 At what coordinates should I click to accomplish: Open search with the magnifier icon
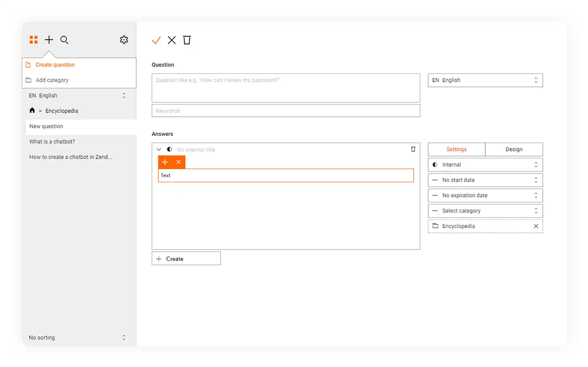tap(64, 40)
